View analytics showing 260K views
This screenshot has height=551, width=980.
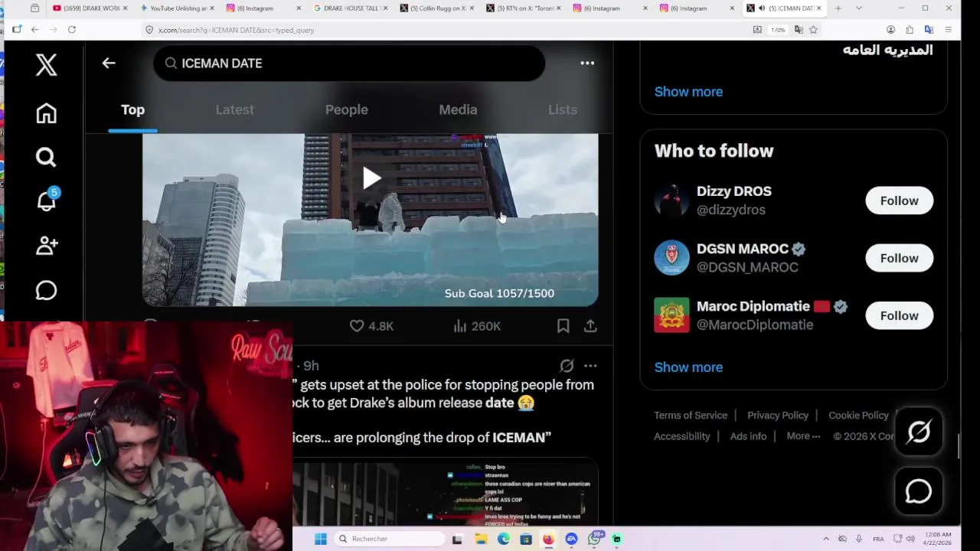(x=477, y=326)
